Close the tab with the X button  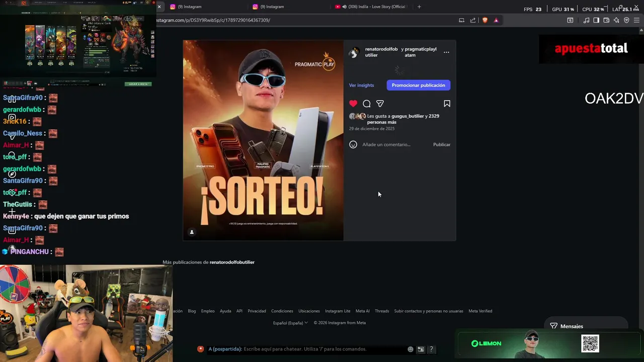coord(159,7)
